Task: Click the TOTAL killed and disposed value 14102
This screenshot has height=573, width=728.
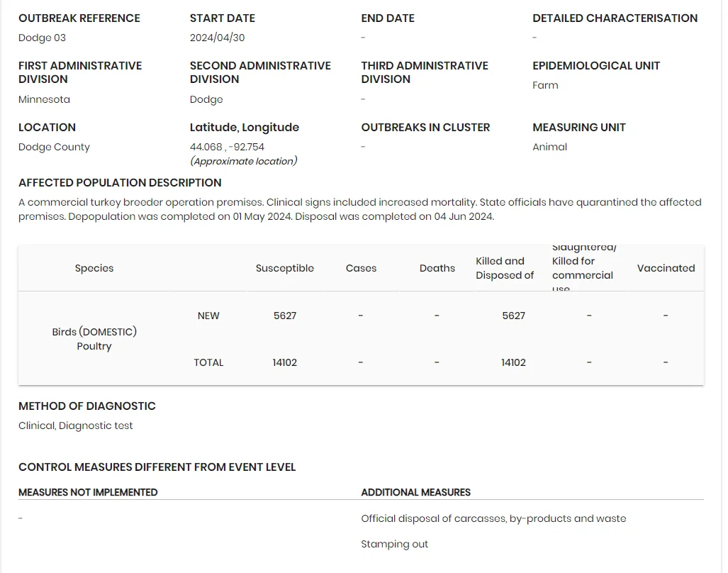Action: point(513,362)
